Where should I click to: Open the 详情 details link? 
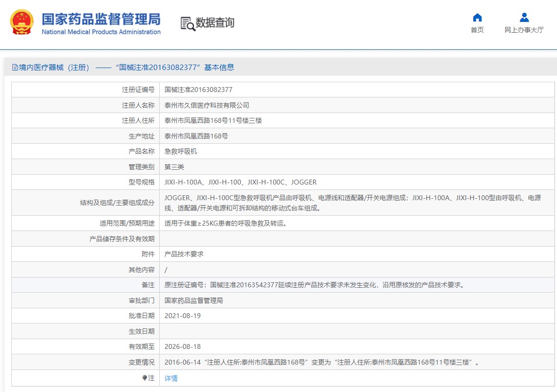(171, 378)
